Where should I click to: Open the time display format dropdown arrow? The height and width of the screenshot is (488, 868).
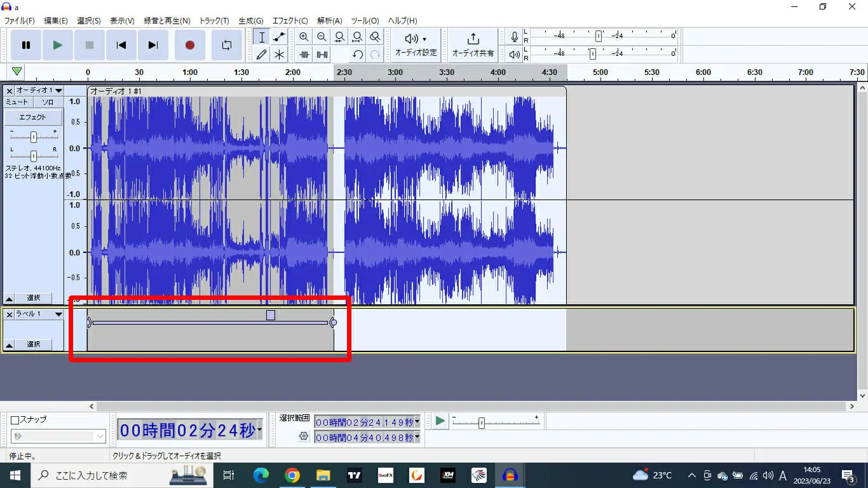(x=260, y=430)
